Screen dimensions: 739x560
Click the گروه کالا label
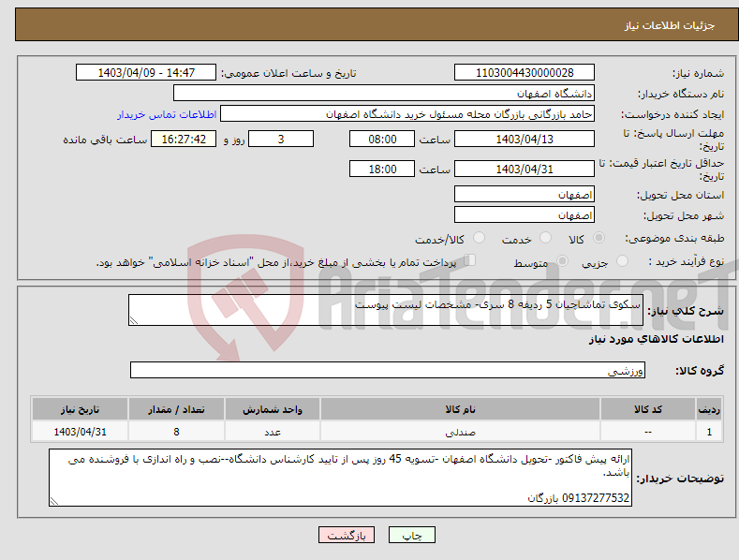pyautogui.click(x=700, y=371)
